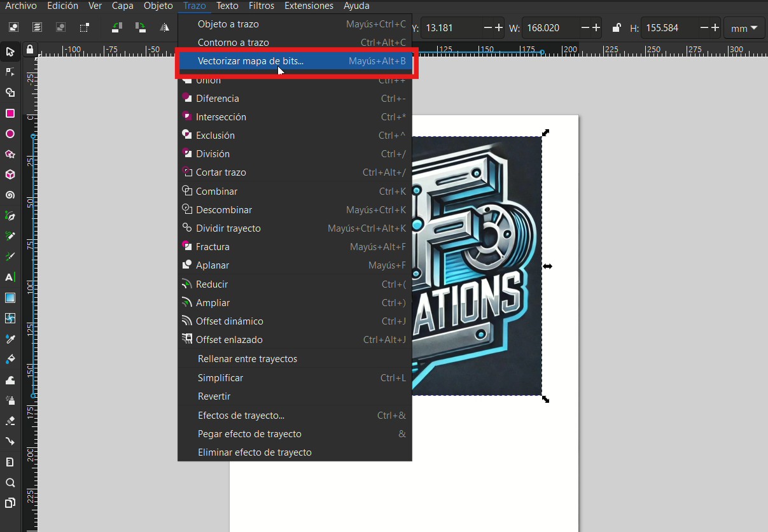Open the Filtros menu
This screenshot has width=768, height=532.
coord(261,6)
